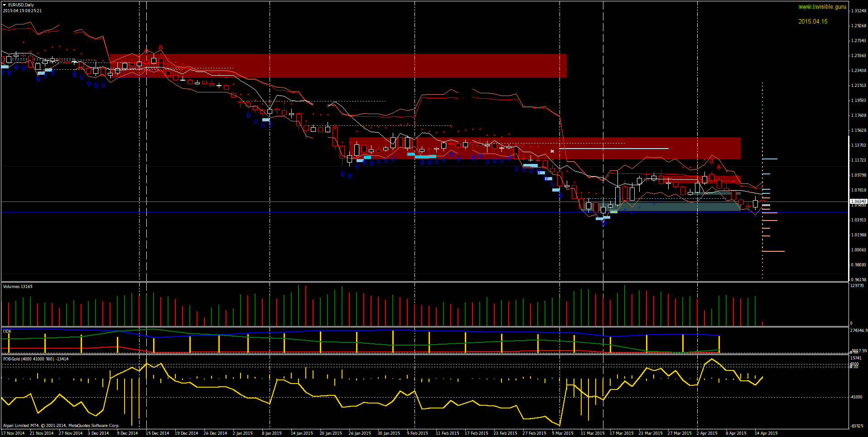This screenshot has width=868, height=437.
Task: Click the 1.31248 price axis value
Action: (859, 10)
